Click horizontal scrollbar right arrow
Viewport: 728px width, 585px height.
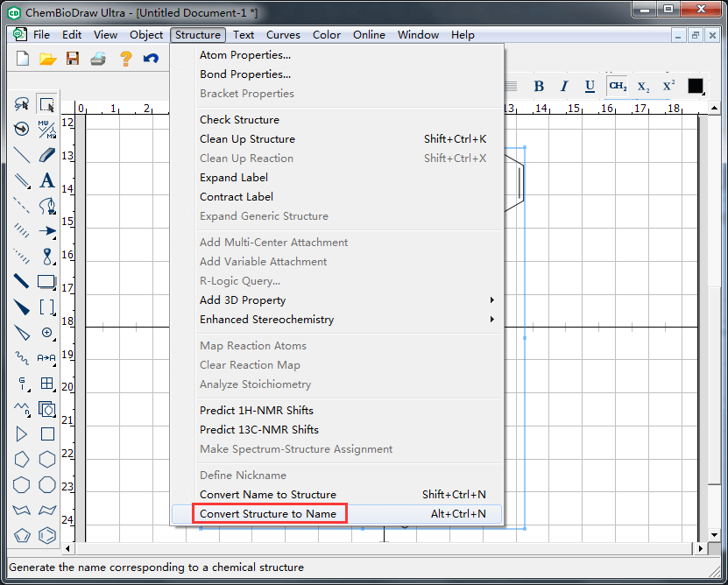pyautogui.click(x=701, y=549)
